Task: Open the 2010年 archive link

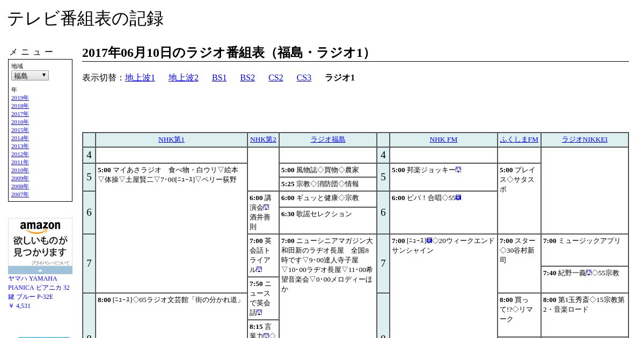Action: coord(20,170)
